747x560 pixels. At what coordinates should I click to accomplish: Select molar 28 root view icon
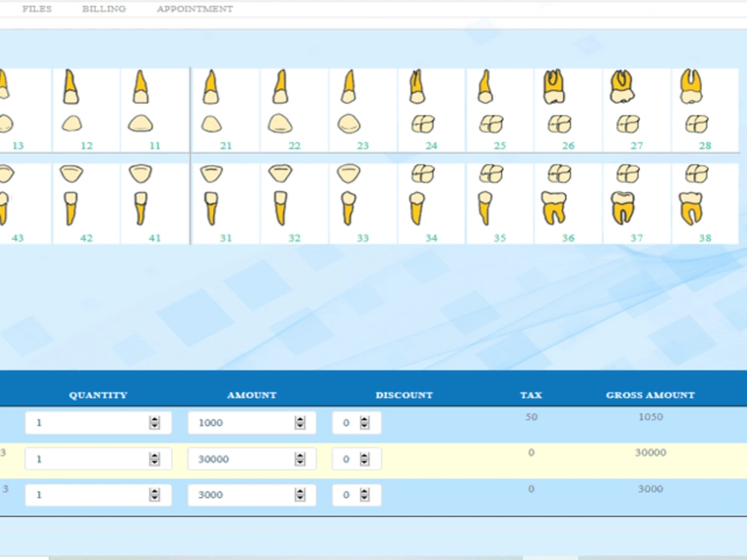691,87
